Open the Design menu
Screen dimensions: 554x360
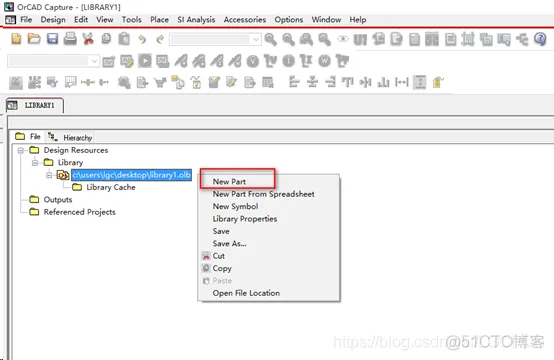point(53,20)
